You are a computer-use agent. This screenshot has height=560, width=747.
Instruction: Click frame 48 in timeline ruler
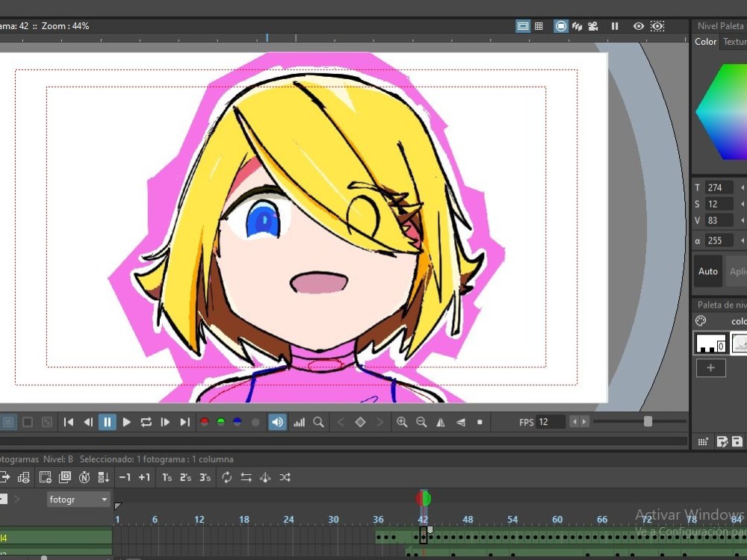(468, 520)
